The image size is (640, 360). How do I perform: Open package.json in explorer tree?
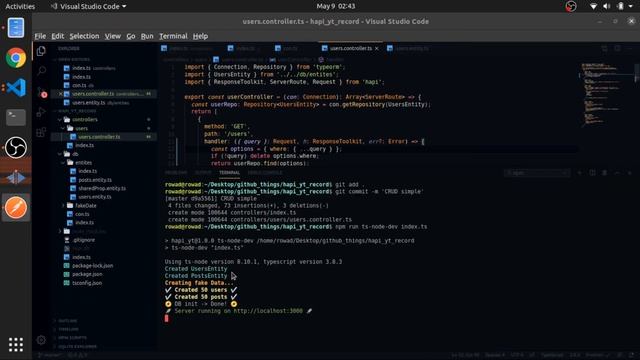pos(87,274)
